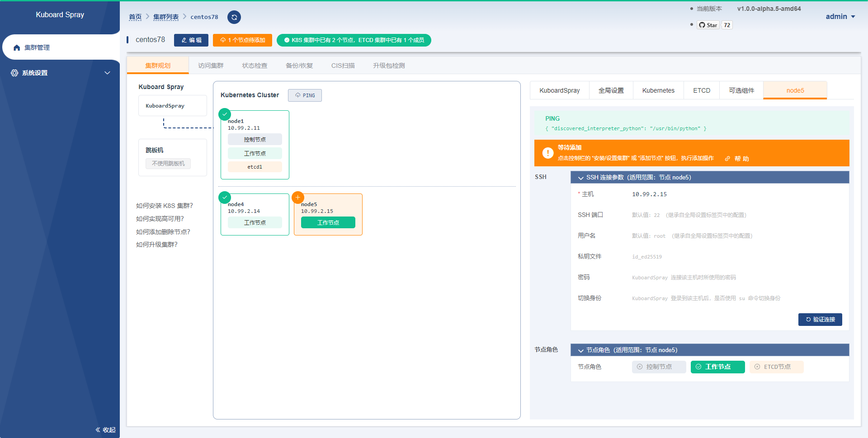Open 集群列表 breadcrumb link
The height and width of the screenshot is (438, 868).
tap(166, 17)
